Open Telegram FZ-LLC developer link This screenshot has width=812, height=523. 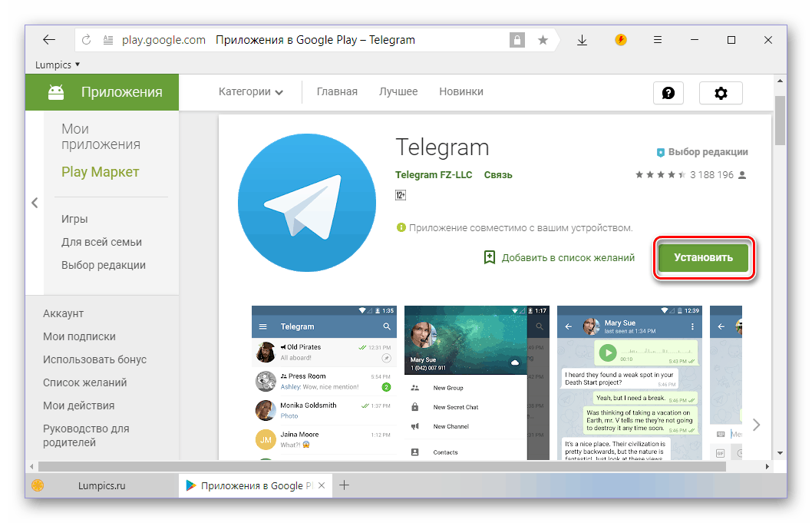(434, 174)
